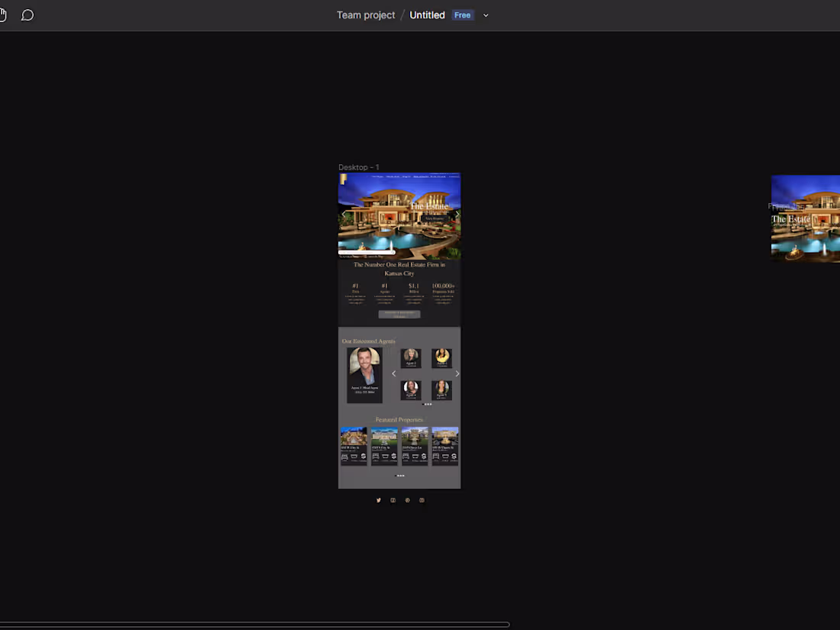Viewport: 840px width, 630px height.
Task: Click the dollar icon on a Featured Properties card
Action: [363, 456]
